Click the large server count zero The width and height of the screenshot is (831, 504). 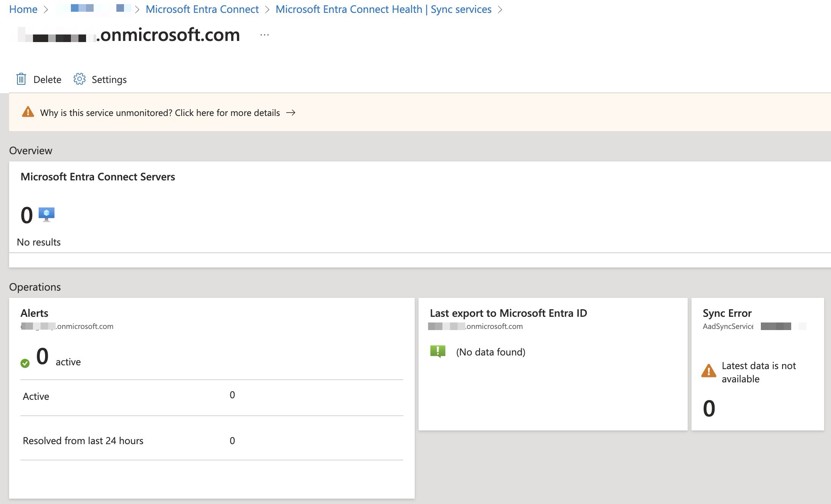(x=27, y=215)
